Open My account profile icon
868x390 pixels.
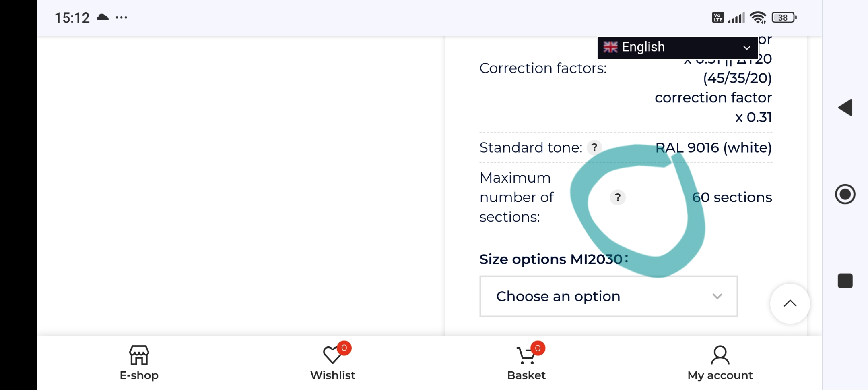[x=720, y=355]
